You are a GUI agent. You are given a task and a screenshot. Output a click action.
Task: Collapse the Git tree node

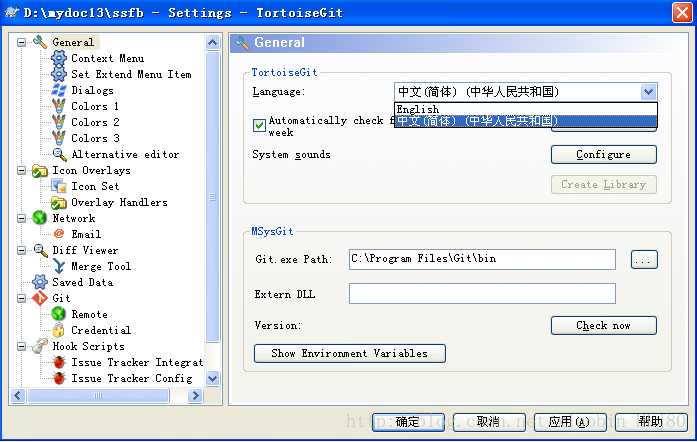coord(21,298)
